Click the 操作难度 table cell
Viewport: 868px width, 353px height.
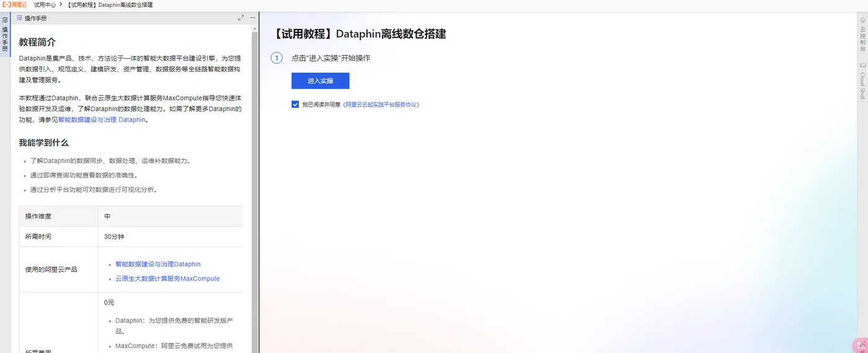[x=58, y=216]
